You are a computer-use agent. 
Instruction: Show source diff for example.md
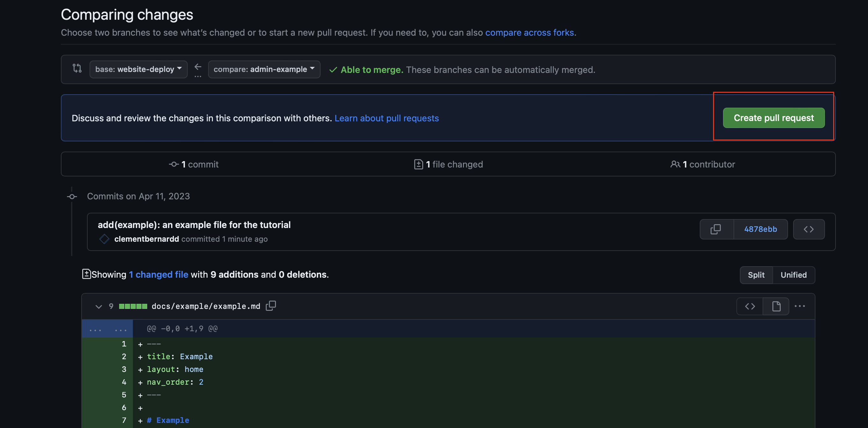click(750, 306)
